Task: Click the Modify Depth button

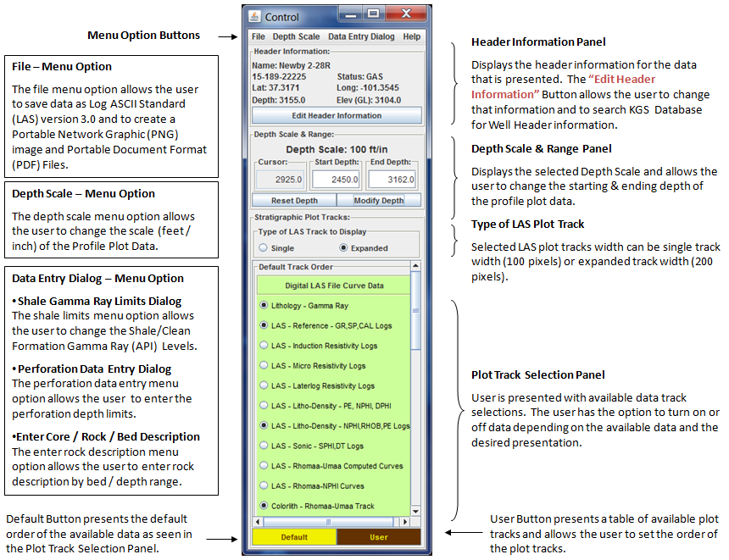Action: click(x=379, y=200)
